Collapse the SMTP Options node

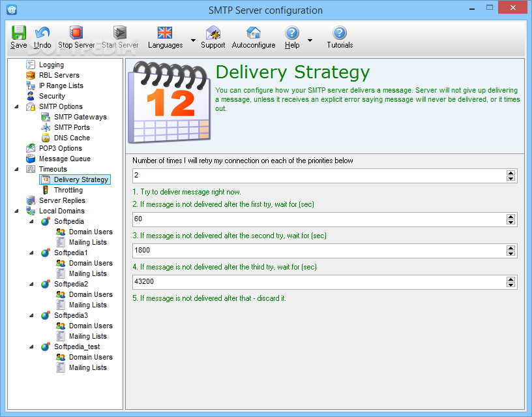pos(17,106)
